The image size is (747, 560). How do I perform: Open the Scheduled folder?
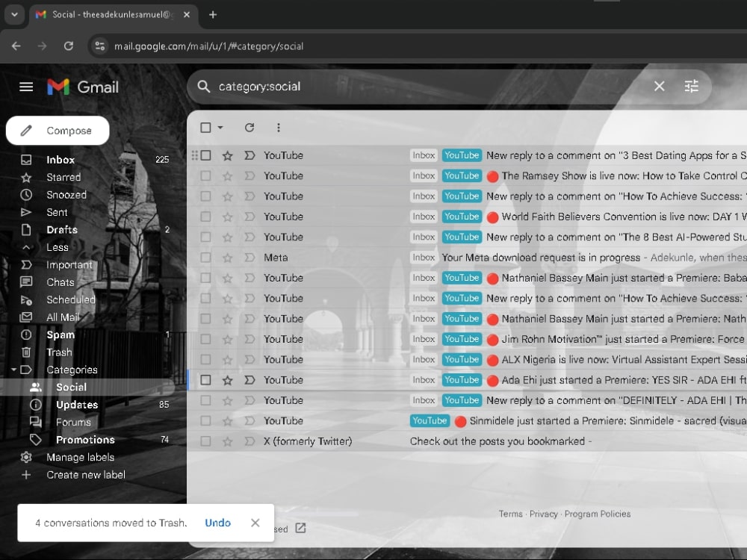pos(70,299)
